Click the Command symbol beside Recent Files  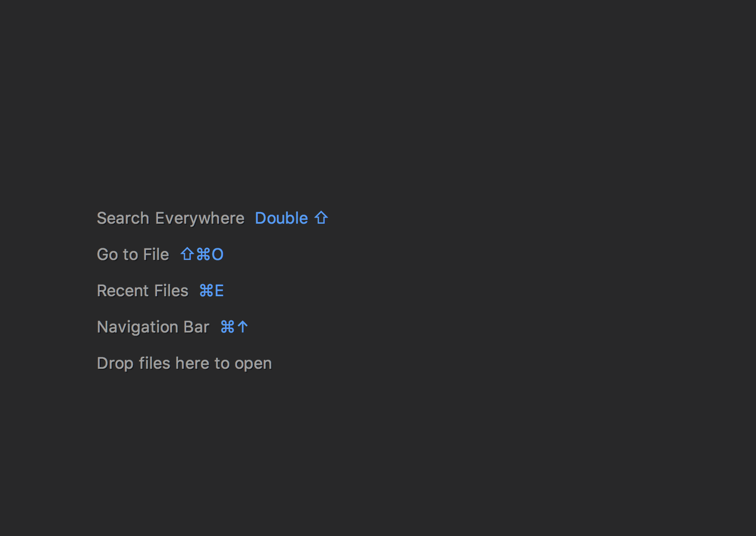(206, 291)
